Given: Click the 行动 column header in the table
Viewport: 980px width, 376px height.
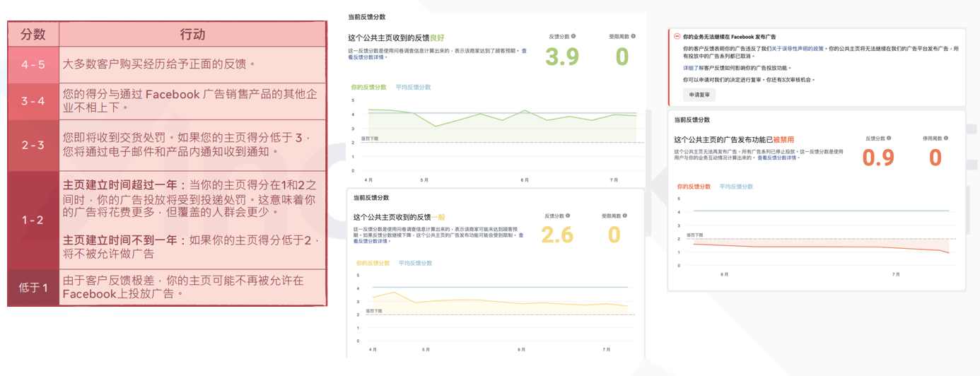Looking at the screenshot, I should coord(192,34).
